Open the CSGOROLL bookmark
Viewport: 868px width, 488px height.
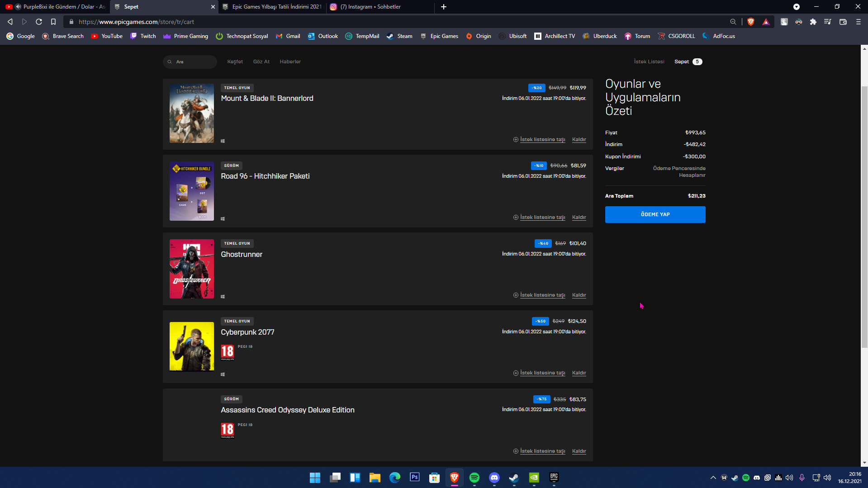coord(677,36)
